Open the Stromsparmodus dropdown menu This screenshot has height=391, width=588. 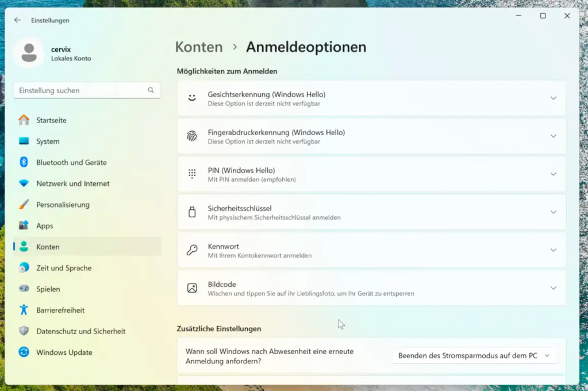475,355
